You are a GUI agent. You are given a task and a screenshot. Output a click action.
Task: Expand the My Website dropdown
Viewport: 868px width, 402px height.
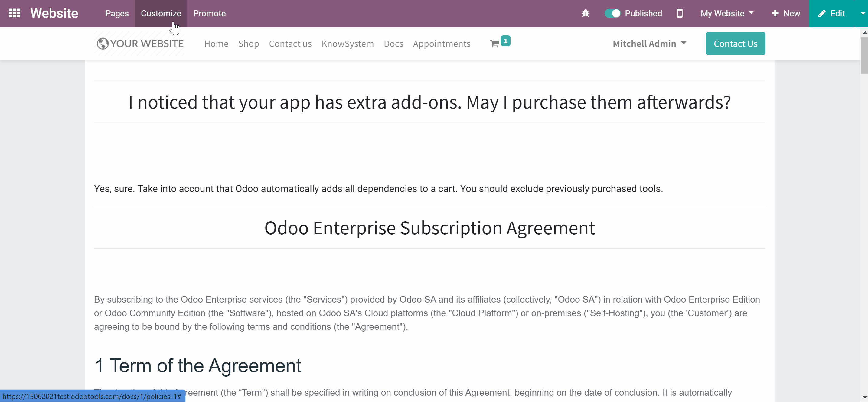click(x=727, y=14)
